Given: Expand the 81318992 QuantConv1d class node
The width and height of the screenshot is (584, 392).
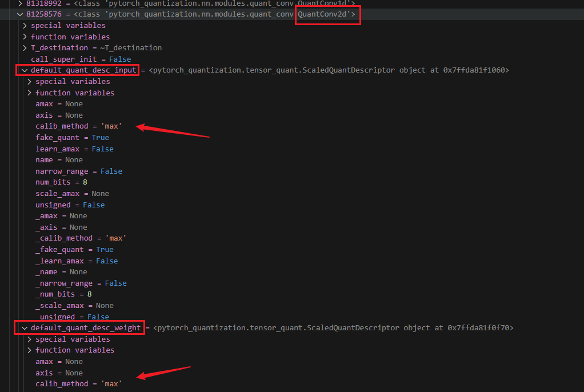Looking at the screenshot, I should [x=20, y=3].
